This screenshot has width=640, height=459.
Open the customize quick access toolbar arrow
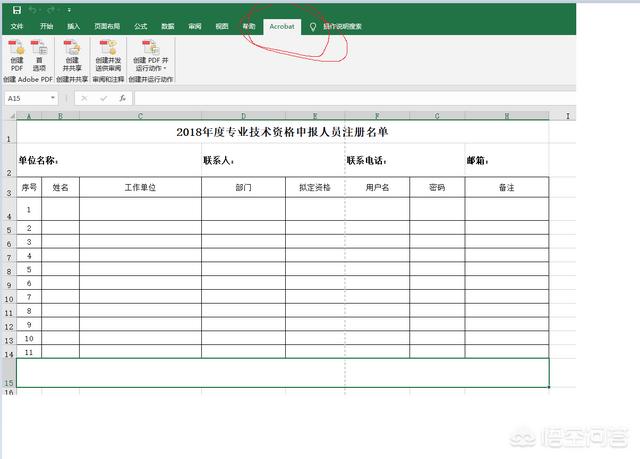(x=69, y=10)
